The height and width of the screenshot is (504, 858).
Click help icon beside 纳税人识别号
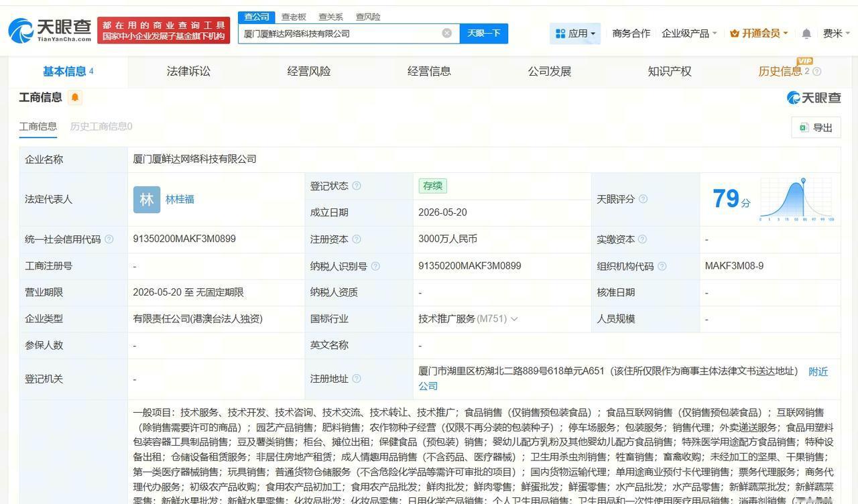(375, 266)
